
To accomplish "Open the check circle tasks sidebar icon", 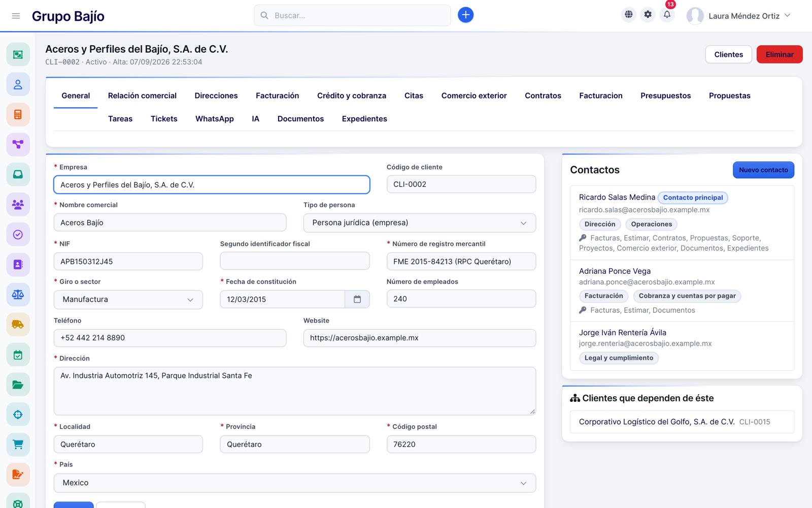I will point(18,234).
